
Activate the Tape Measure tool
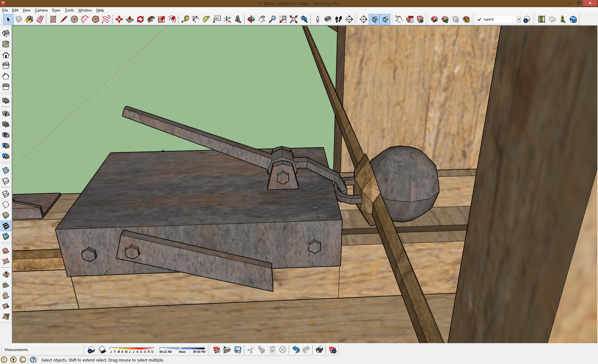185,19
